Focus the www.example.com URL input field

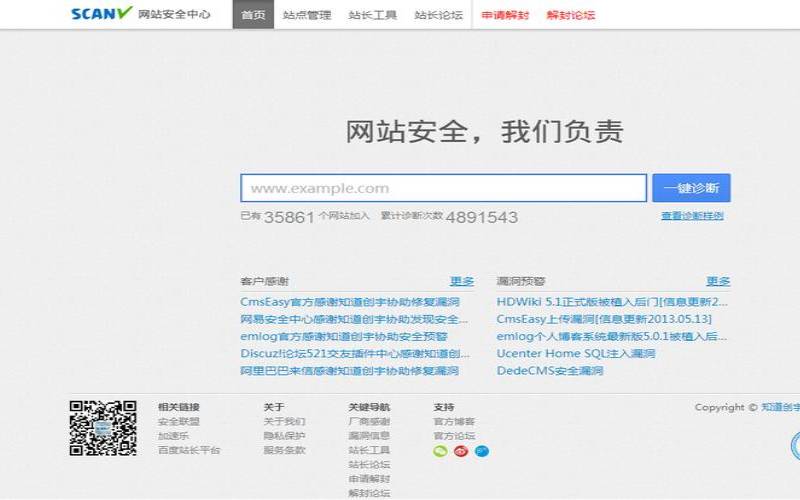(x=443, y=188)
